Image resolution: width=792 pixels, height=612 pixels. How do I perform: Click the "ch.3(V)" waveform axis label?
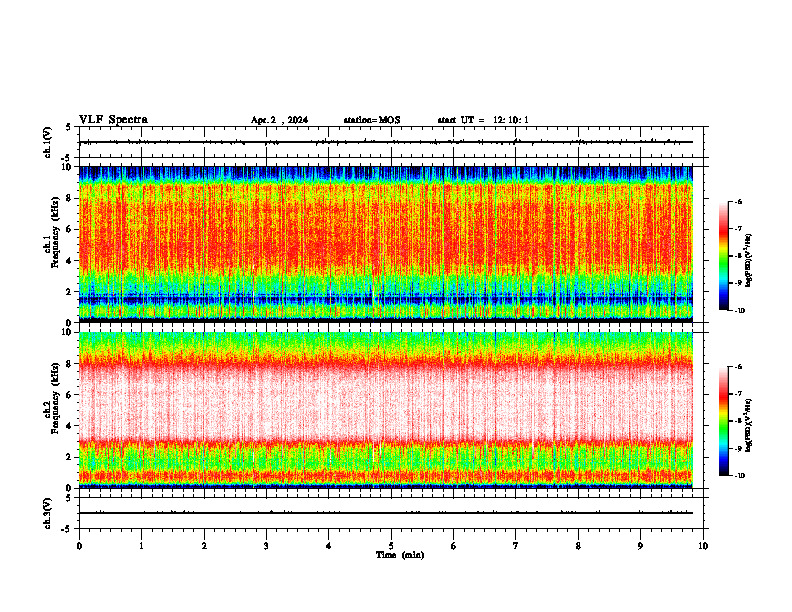pyautogui.click(x=47, y=513)
